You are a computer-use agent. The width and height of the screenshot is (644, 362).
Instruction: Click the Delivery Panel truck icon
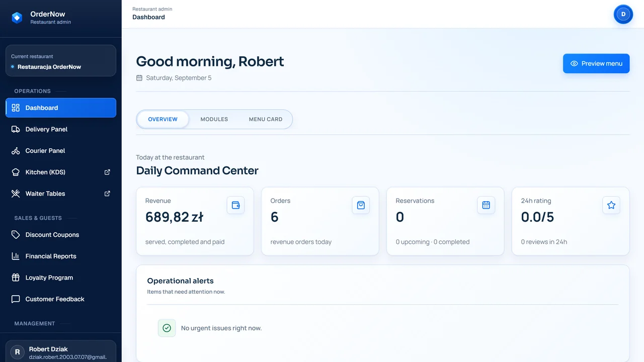pyautogui.click(x=16, y=129)
